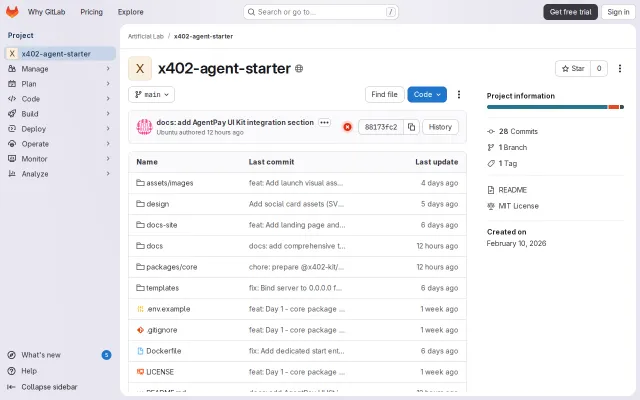Expand the Build sidebar section

click(59, 114)
